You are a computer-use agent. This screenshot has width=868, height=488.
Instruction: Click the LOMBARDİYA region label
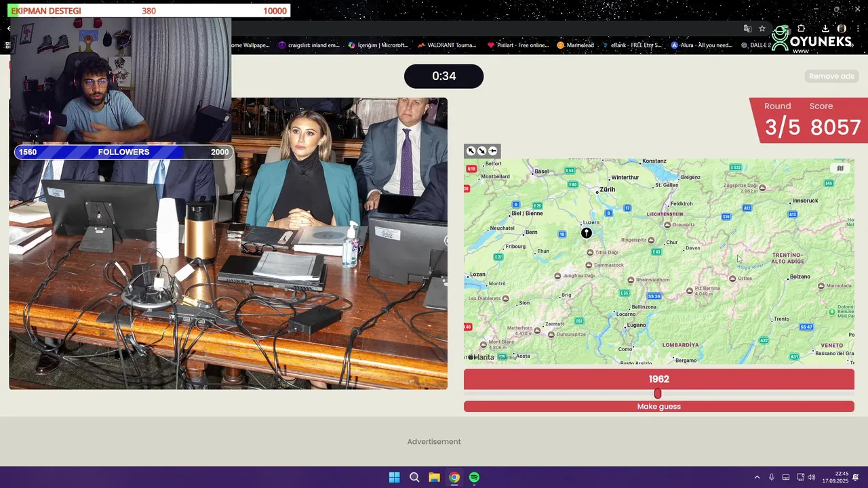coord(680,345)
